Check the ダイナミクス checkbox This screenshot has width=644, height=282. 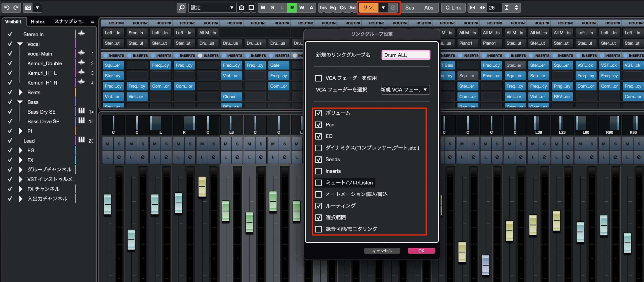point(318,148)
